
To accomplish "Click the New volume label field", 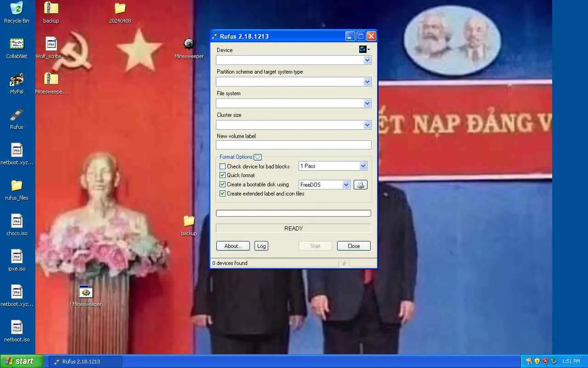I will (294, 145).
